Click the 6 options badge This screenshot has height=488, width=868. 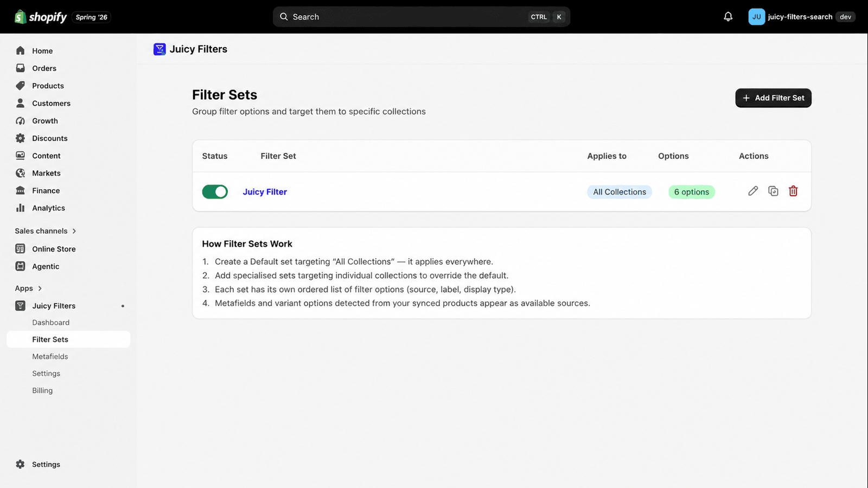tap(692, 192)
